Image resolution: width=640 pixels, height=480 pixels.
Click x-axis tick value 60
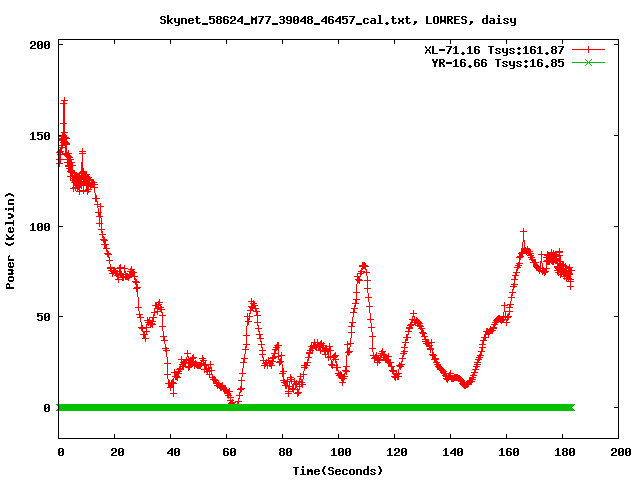(229, 452)
